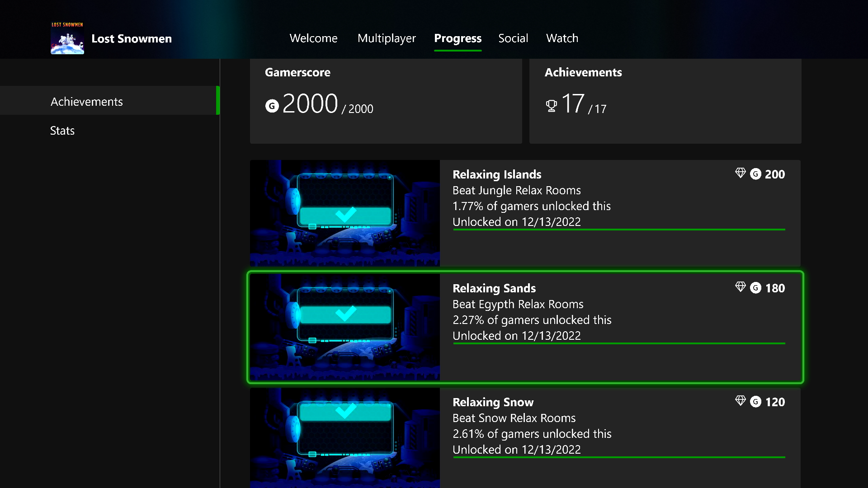Go to the Social tab
The height and width of the screenshot is (488, 868).
(513, 38)
